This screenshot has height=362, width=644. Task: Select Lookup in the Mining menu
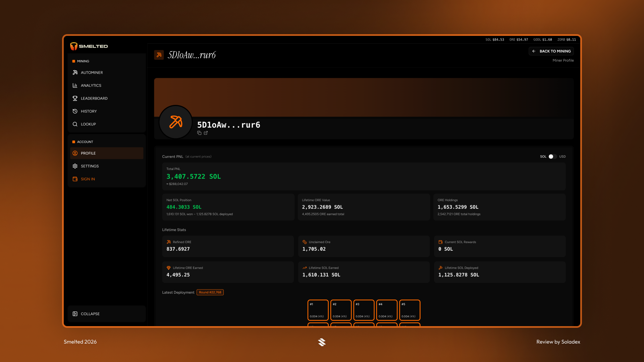88,124
